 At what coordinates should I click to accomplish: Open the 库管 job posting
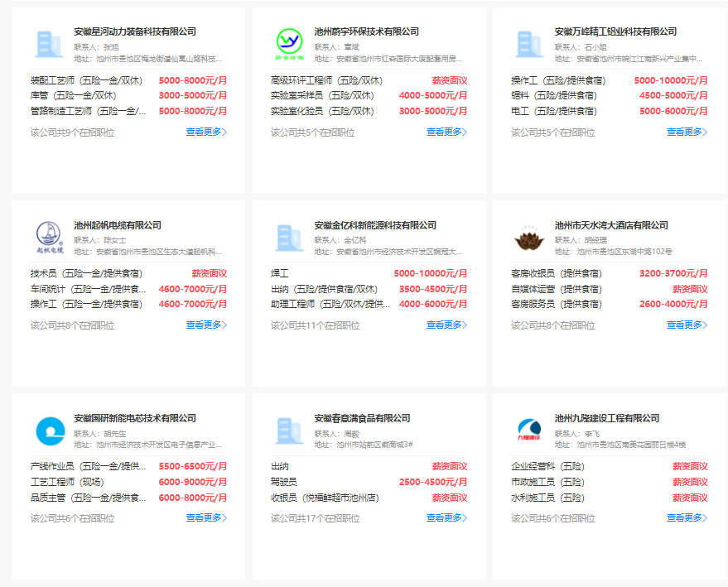(74, 95)
